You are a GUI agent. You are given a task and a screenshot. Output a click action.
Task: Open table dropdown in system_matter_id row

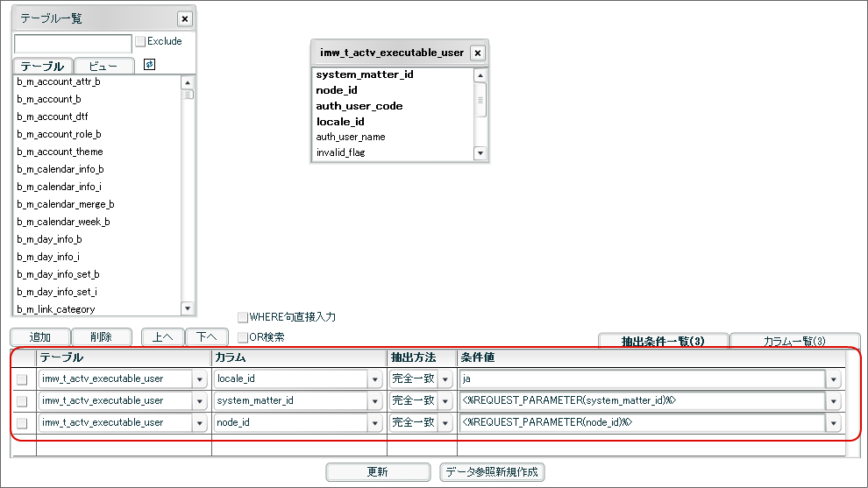200,401
